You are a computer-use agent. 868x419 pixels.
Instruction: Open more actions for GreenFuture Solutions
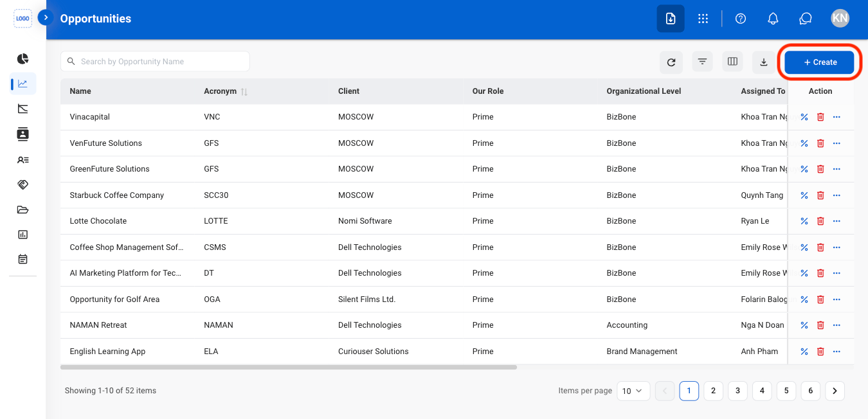click(x=836, y=169)
